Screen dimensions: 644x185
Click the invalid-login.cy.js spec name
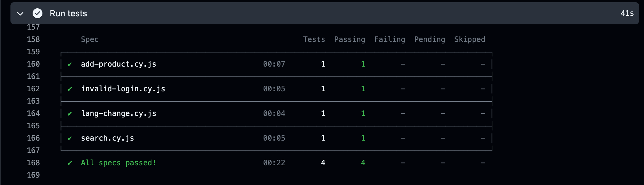(x=123, y=89)
